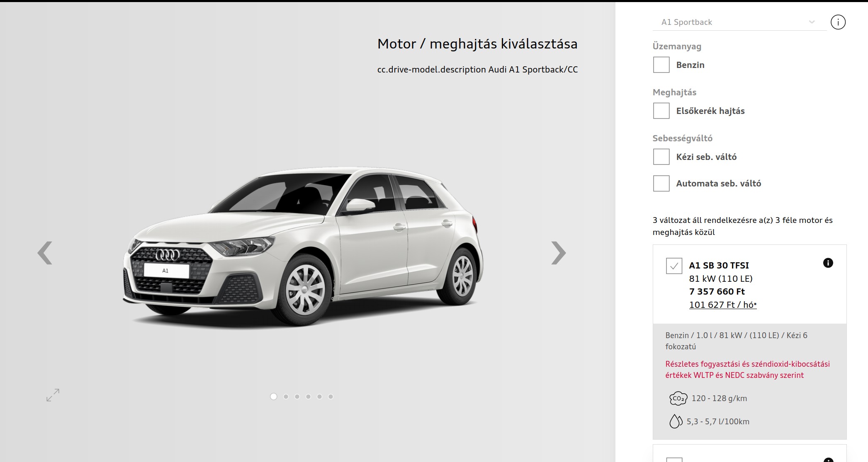The image size is (868, 462).
Task: Select the A1 SB 30 TFSI engine checkbox
Action: (674, 266)
